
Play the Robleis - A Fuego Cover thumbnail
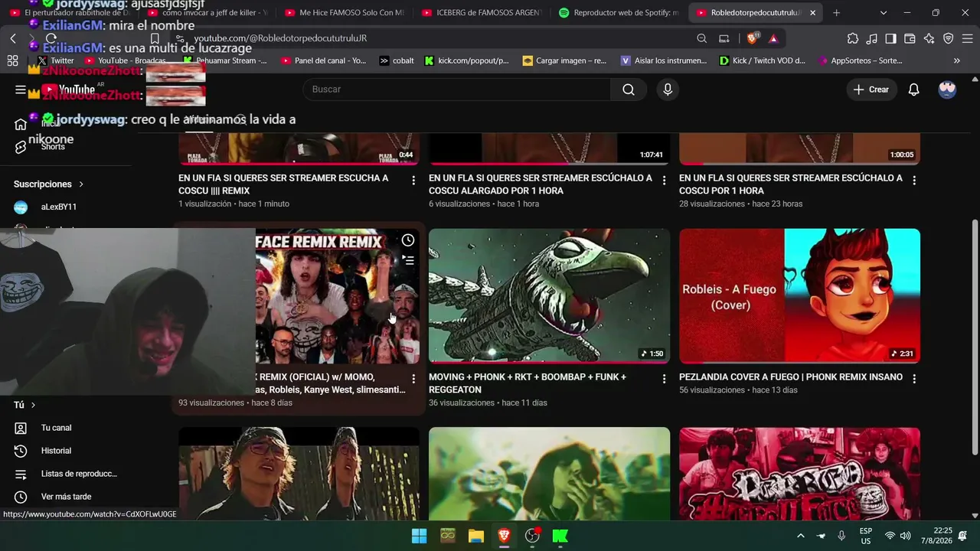(799, 295)
